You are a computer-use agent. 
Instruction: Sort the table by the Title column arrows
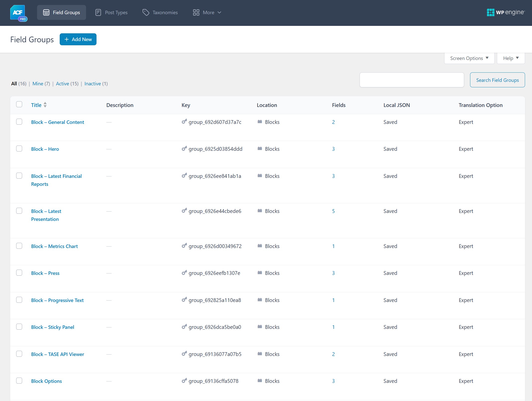[x=45, y=105]
